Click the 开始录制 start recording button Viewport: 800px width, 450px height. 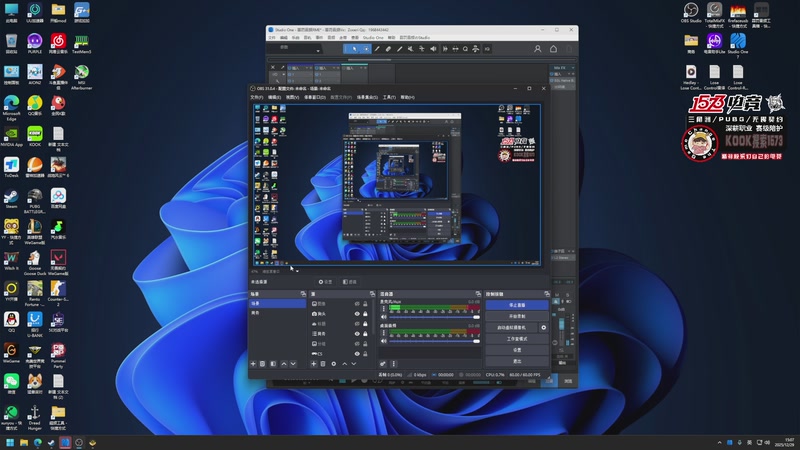tap(517, 316)
